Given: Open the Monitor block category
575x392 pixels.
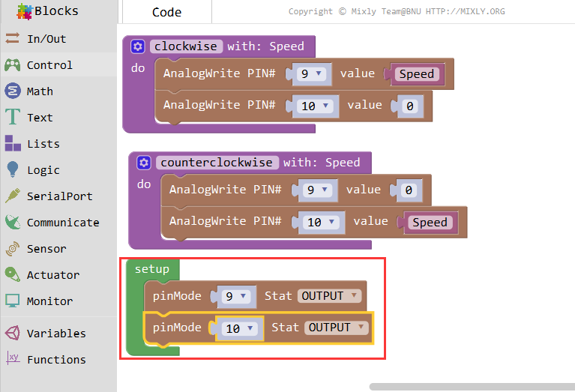Looking at the screenshot, I should (x=58, y=301).
